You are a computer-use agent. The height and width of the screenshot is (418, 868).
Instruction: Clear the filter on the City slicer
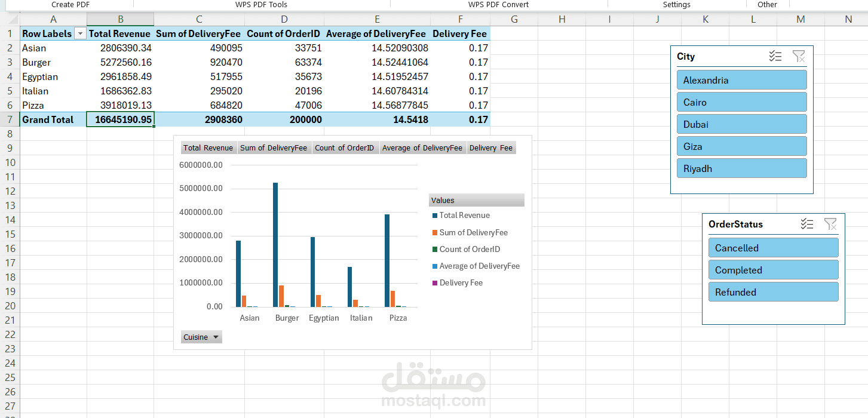(x=799, y=57)
